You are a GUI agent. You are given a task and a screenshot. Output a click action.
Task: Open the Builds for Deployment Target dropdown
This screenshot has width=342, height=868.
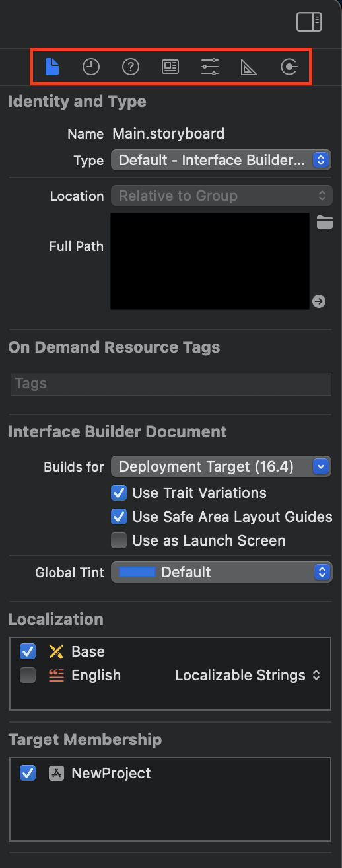pyautogui.click(x=221, y=466)
